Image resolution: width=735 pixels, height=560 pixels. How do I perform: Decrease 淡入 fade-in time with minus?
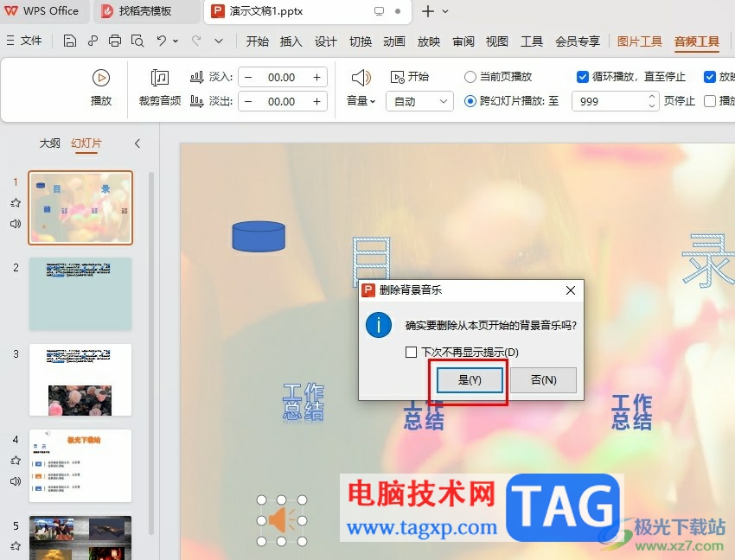point(248,77)
